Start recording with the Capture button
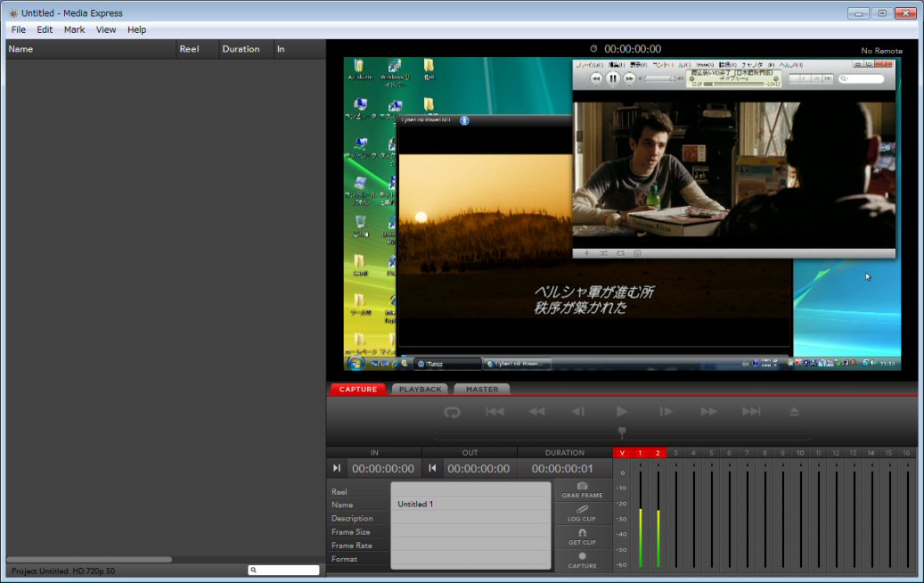This screenshot has width=924, height=583. click(x=582, y=561)
